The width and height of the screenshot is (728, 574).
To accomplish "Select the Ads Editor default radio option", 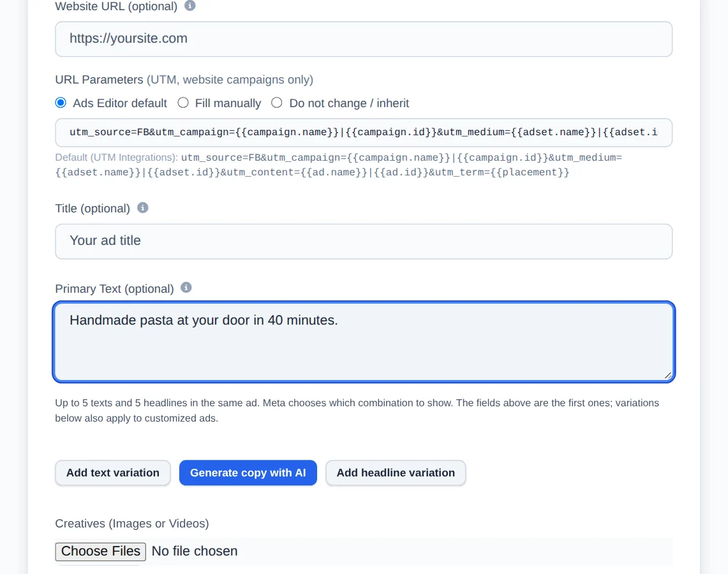I will click(61, 103).
